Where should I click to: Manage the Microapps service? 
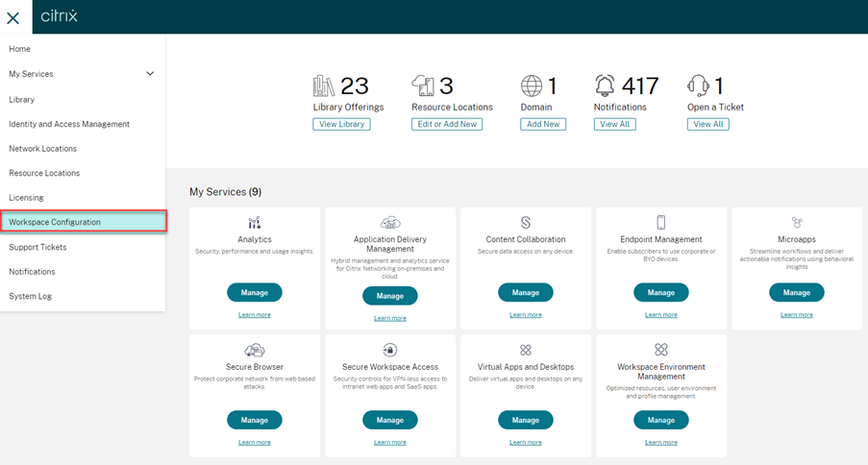[x=797, y=292]
